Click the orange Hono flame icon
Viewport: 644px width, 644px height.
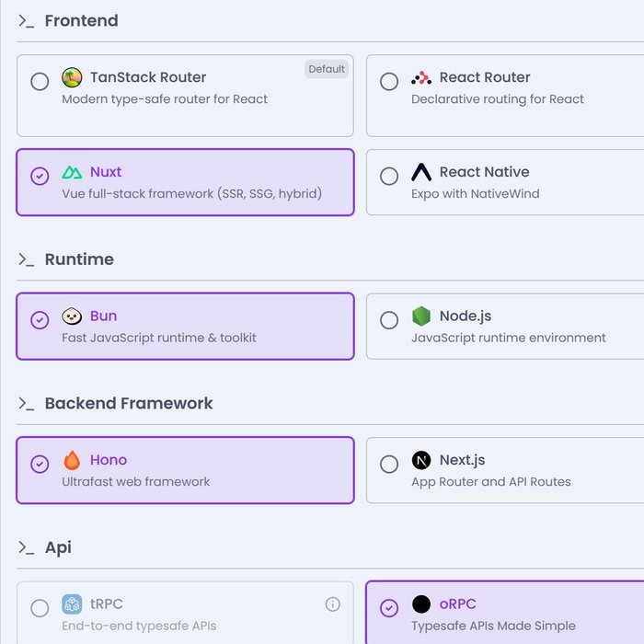point(72,460)
